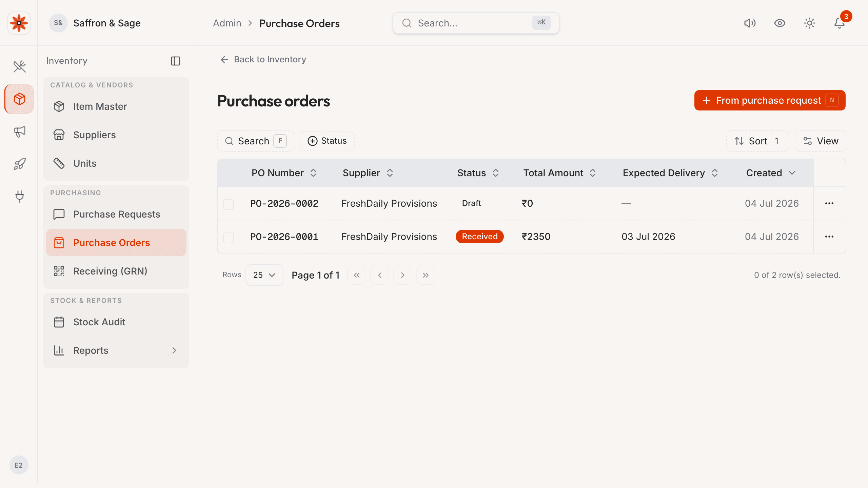The image size is (868, 488).
Task: Toggle the eye visibility icon
Action: (780, 23)
